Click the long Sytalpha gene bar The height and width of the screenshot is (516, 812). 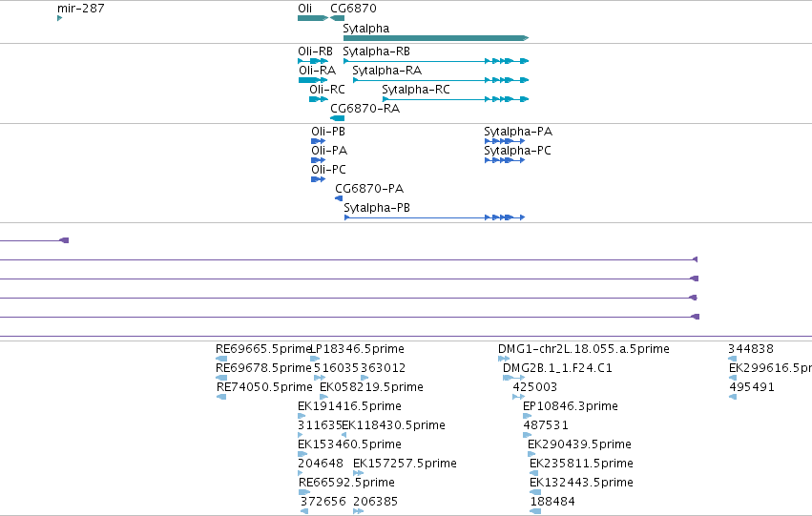(436, 38)
